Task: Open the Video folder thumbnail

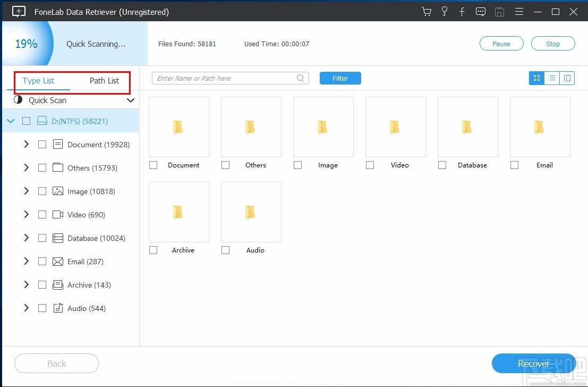Action: point(396,127)
